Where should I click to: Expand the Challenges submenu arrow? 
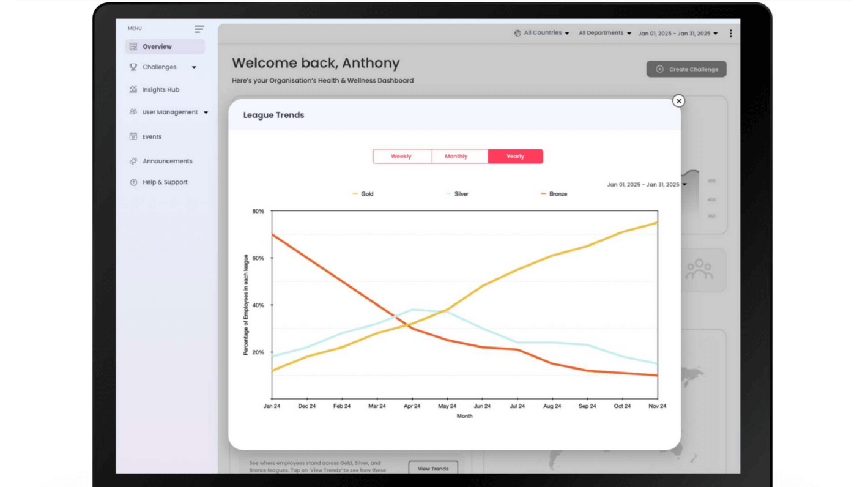click(194, 67)
